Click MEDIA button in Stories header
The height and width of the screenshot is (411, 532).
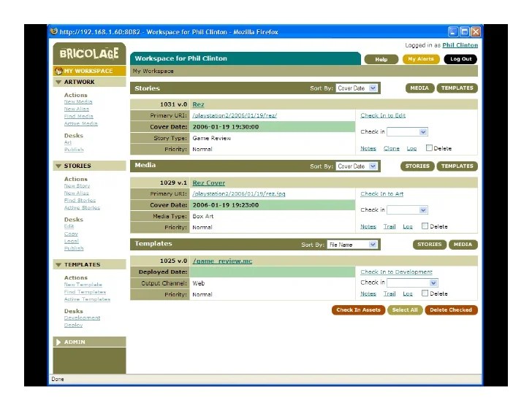[x=419, y=88]
